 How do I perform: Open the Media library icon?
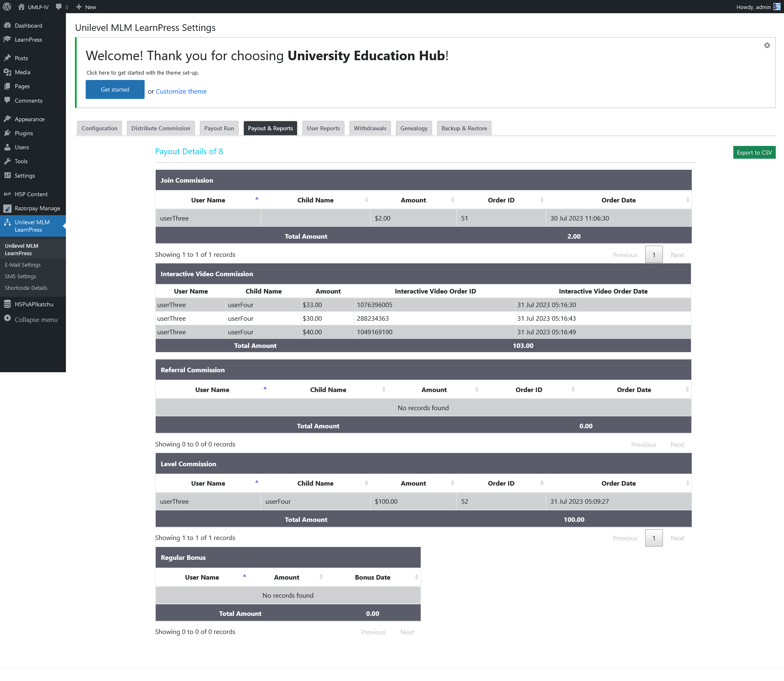[8, 72]
